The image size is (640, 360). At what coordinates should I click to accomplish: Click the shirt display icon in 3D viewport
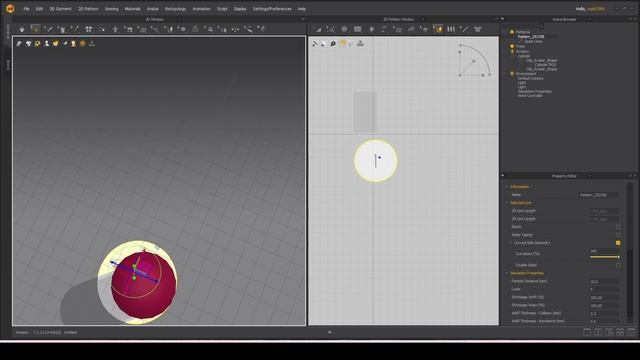(28, 43)
